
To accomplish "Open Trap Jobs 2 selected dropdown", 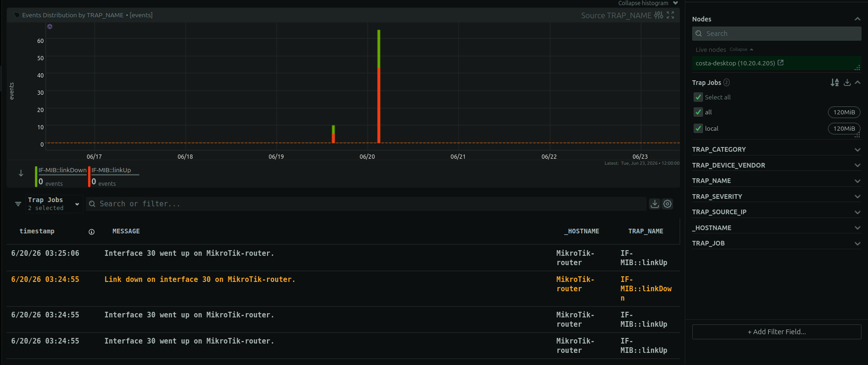I will coord(54,204).
